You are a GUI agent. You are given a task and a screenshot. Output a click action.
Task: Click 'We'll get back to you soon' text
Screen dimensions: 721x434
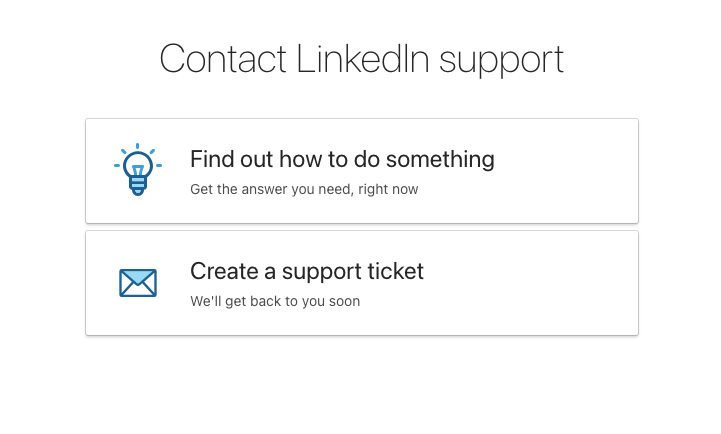click(275, 302)
